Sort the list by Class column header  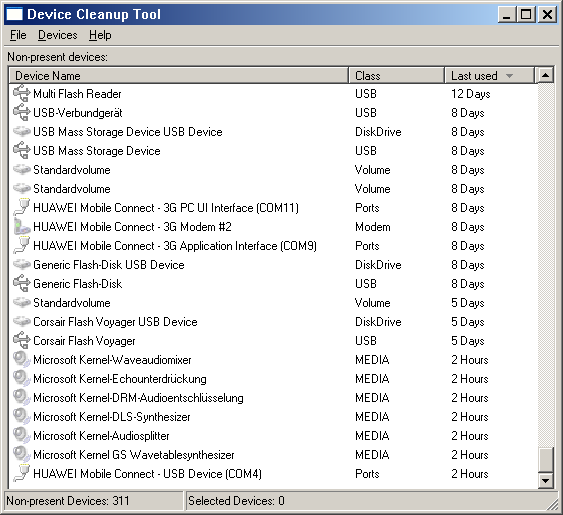click(x=397, y=75)
